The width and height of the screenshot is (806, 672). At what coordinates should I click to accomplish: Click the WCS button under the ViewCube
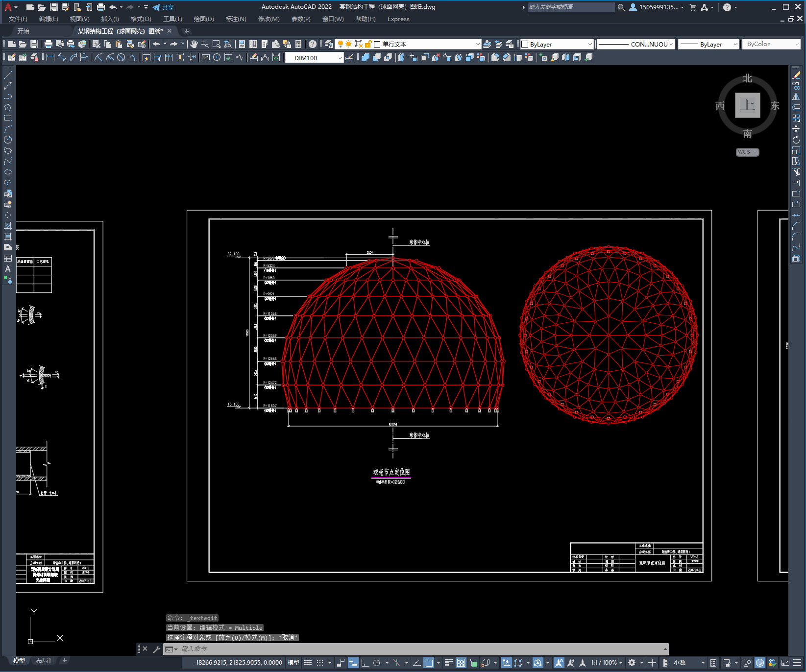[x=747, y=152]
